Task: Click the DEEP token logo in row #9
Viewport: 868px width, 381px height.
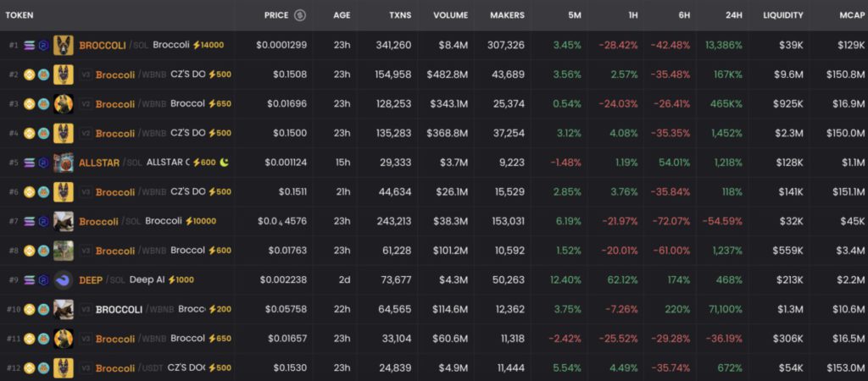Action: (64, 280)
